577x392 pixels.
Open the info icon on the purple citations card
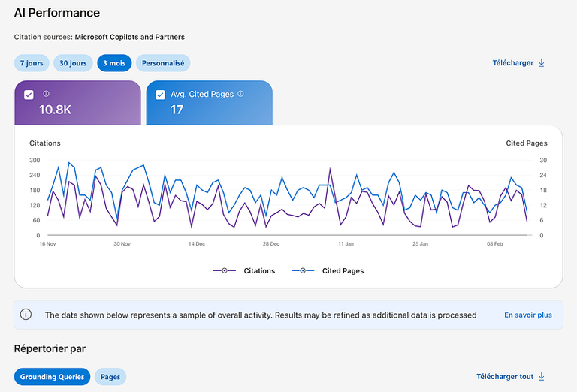point(46,94)
